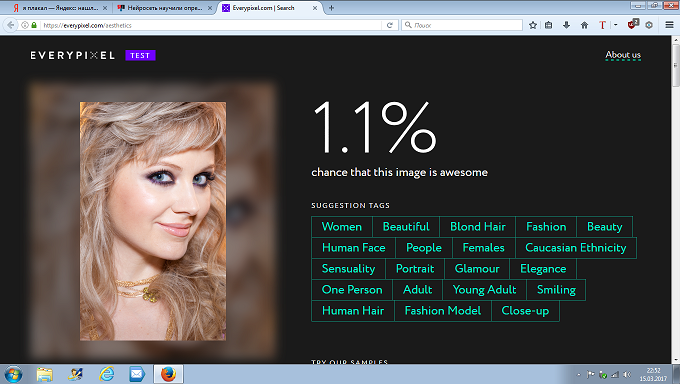Click the uploaded portrait photo
Screen dimensions: 680x384
tap(153, 221)
